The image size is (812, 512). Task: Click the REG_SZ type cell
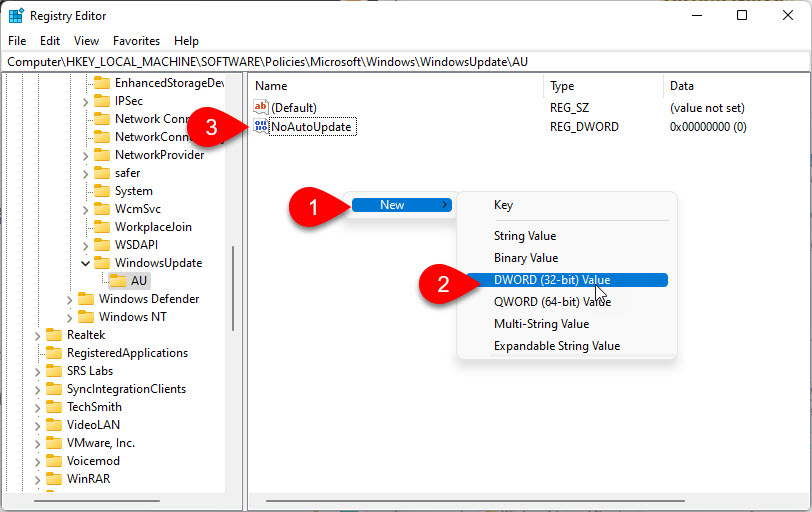point(570,108)
